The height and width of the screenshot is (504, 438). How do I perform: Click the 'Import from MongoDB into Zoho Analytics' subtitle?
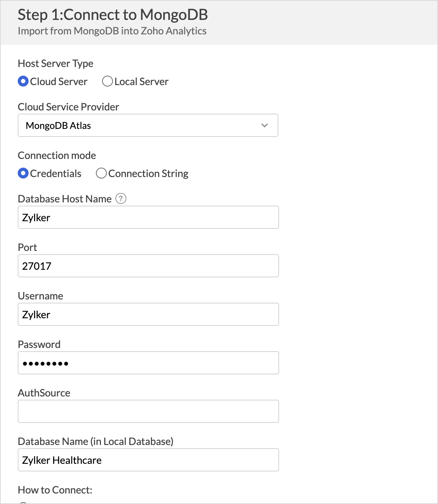coord(112,31)
